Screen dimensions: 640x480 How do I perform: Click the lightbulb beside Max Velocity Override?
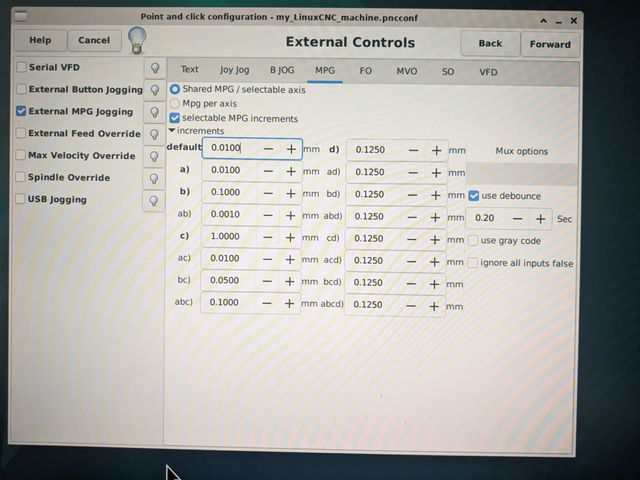tap(155, 156)
